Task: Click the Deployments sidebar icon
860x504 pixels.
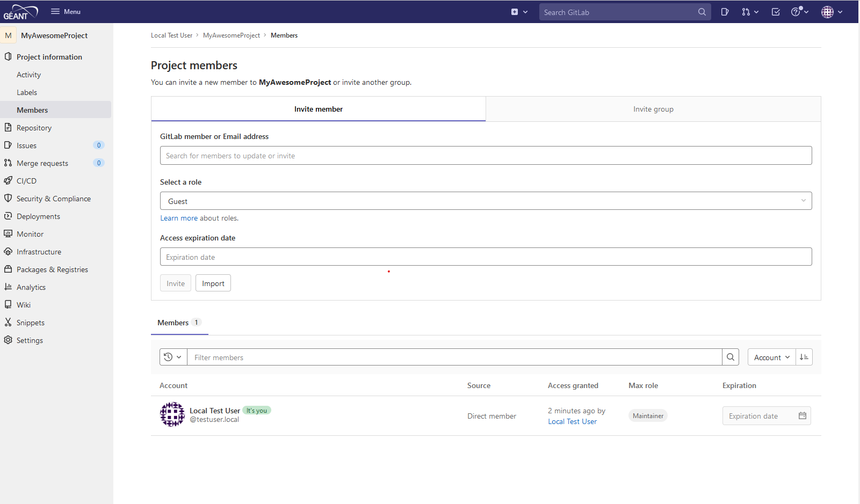Action: [x=8, y=216]
